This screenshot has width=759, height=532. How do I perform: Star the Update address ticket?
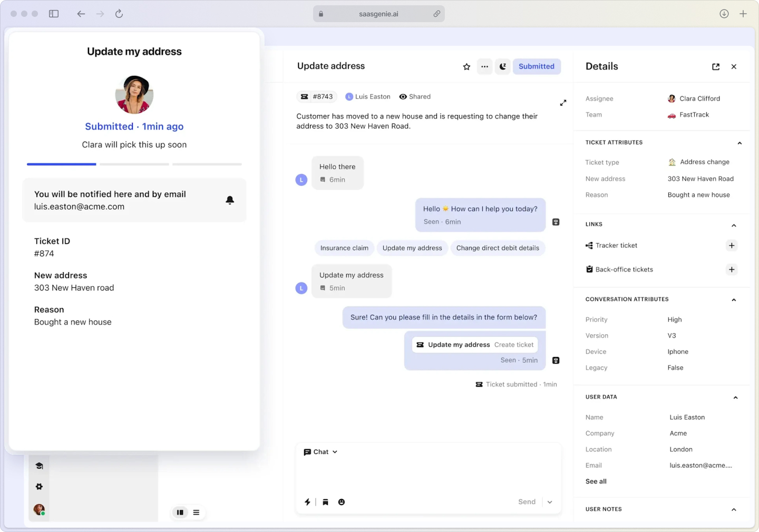pos(466,66)
